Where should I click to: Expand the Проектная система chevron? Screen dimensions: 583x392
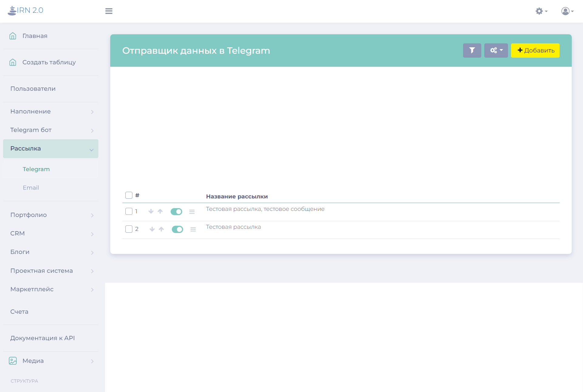[92, 271]
